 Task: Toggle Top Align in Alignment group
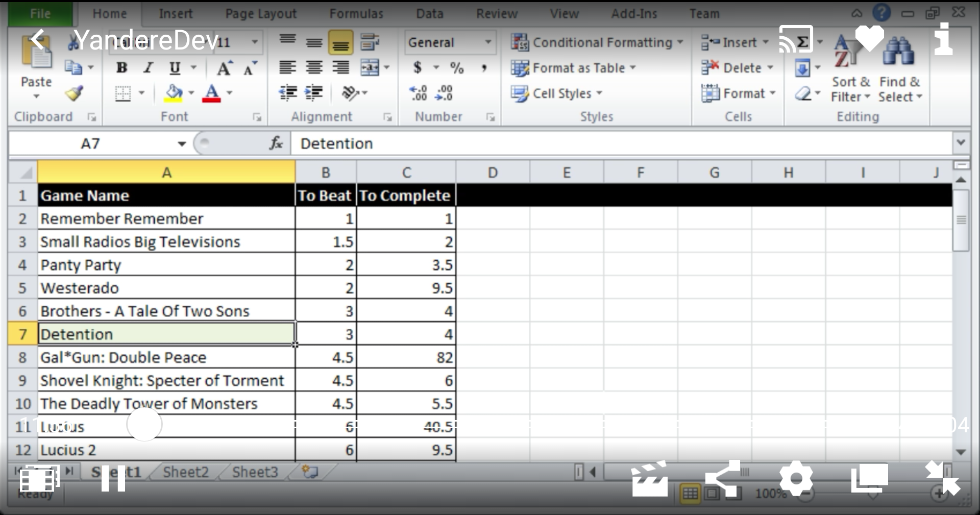[x=288, y=42]
